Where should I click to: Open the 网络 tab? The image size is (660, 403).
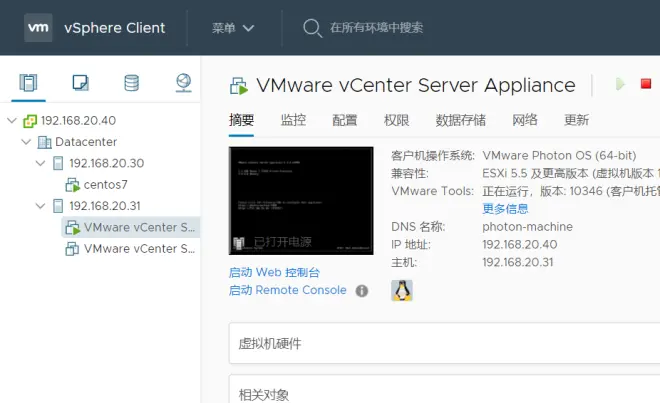(x=524, y=120)
